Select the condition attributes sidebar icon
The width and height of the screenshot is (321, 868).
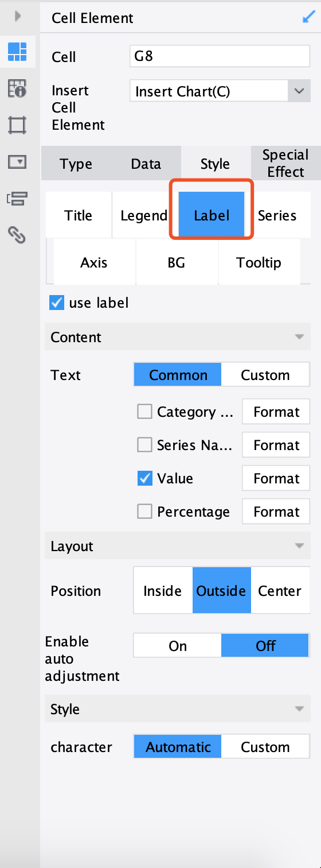pyautogui.click(x=17, y=199)
